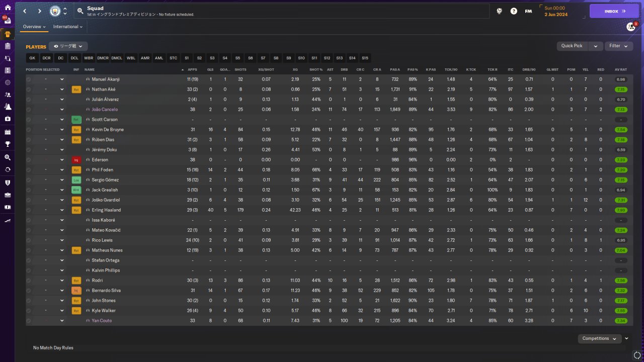Click Jérémy Doku's average rating badge
This screenshot has height=362, width=644.
click(x=621, y=150)
